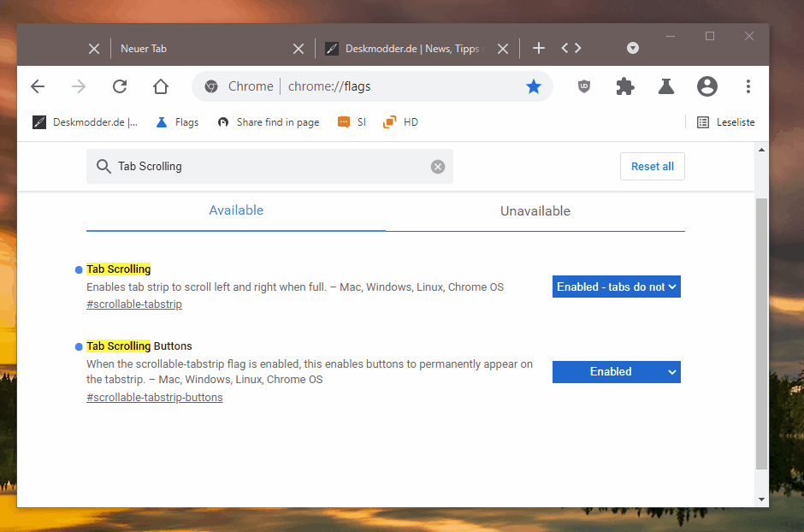The height and width of the screenshot is (532, 804).
Task: Click the Reset all button
Action: pos(653,166)
